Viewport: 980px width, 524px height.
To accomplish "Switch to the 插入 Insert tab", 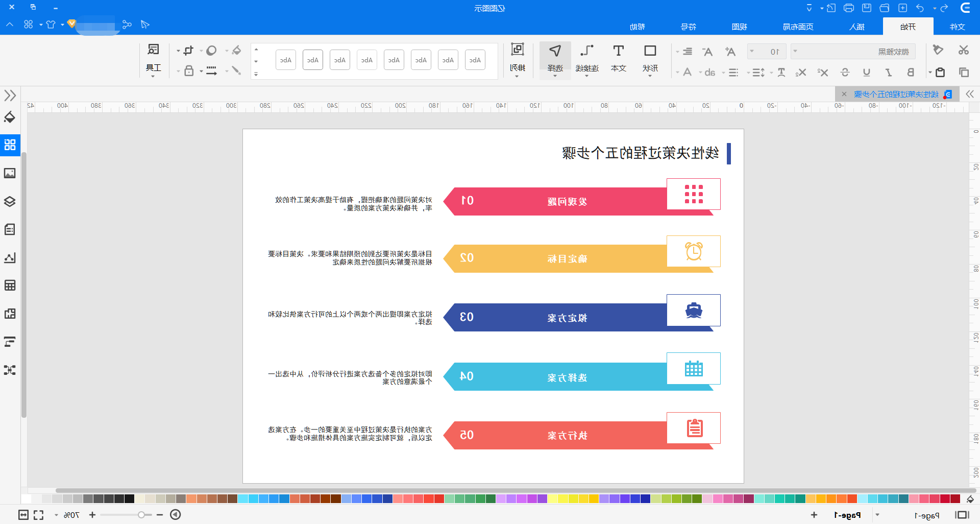I will (x=857, y=27).
